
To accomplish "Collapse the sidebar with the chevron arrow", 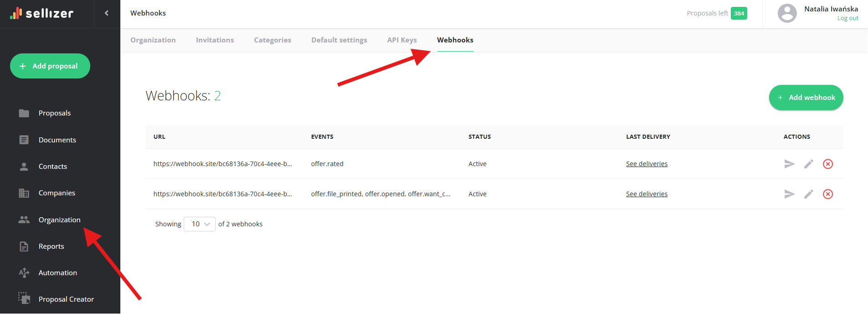I will coord(107,13).
